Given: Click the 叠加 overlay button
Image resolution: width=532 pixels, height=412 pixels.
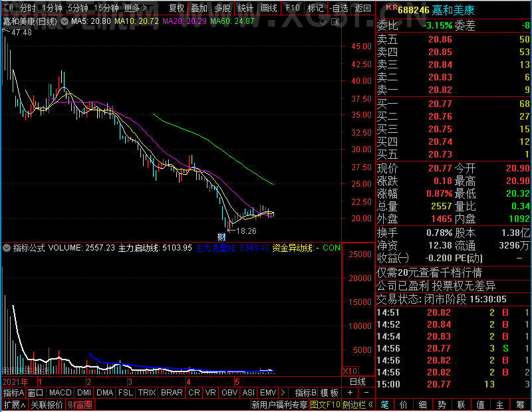Looking at the screenshot, I should click(x=199, y=8).
